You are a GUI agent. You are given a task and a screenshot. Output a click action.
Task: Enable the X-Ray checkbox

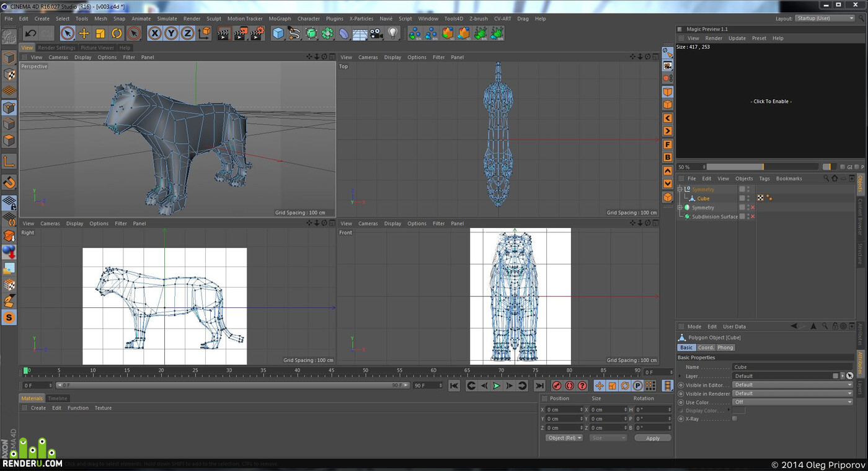(735, 419)
